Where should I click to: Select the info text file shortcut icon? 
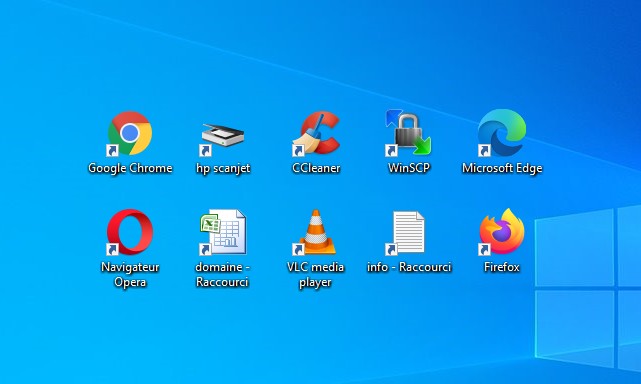pos(407,232)
